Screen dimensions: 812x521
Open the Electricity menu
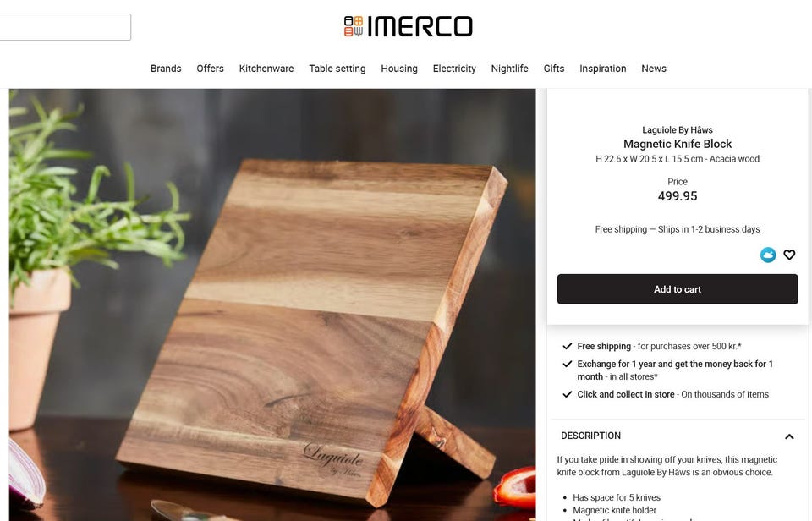pos(454,69)
